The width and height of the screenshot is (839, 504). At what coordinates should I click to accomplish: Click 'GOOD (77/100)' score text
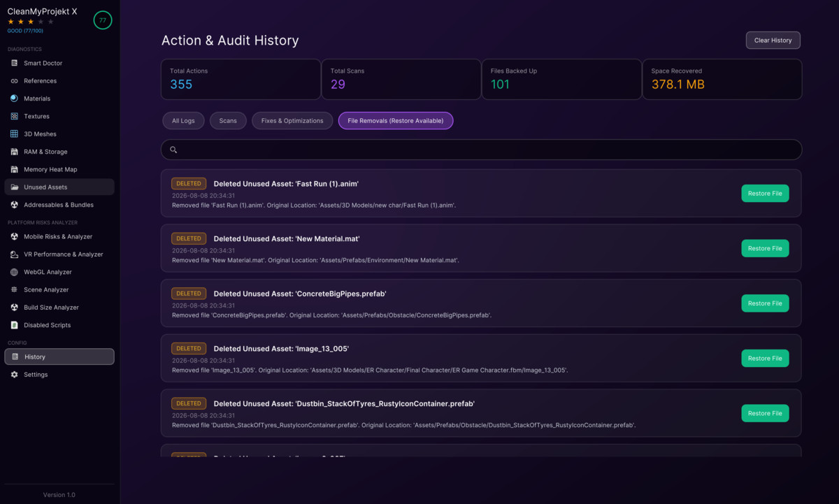(25, 31)
